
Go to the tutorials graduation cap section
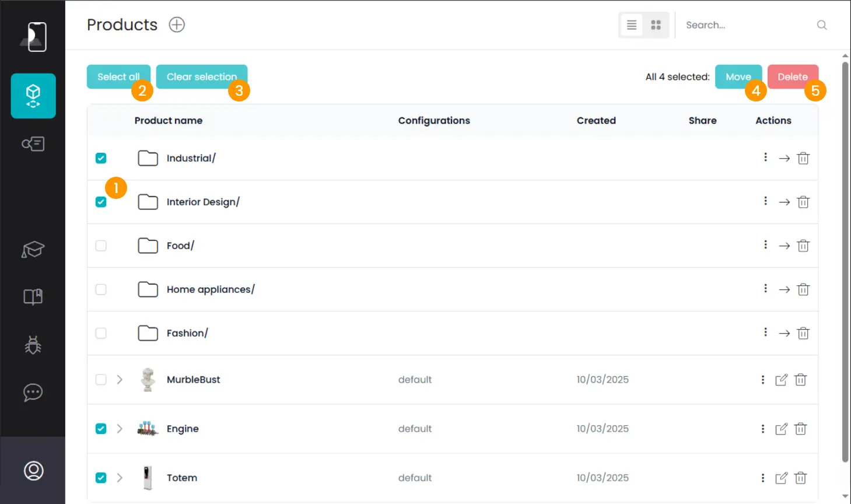coord(33,250)
